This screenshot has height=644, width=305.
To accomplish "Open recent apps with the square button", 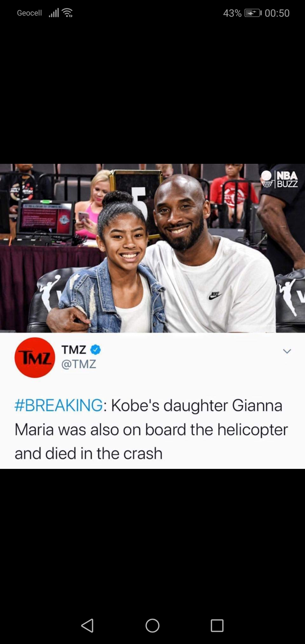I will pos(217,626).
